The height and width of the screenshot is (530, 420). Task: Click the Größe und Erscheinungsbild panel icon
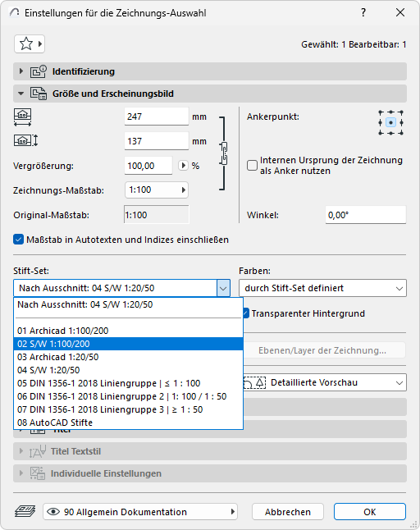pos(39,94)
